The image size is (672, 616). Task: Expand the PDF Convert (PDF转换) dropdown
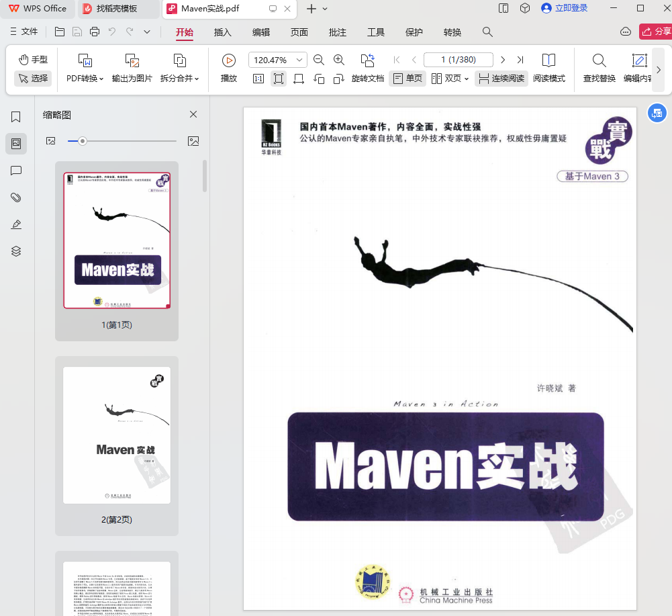(85, 78)
